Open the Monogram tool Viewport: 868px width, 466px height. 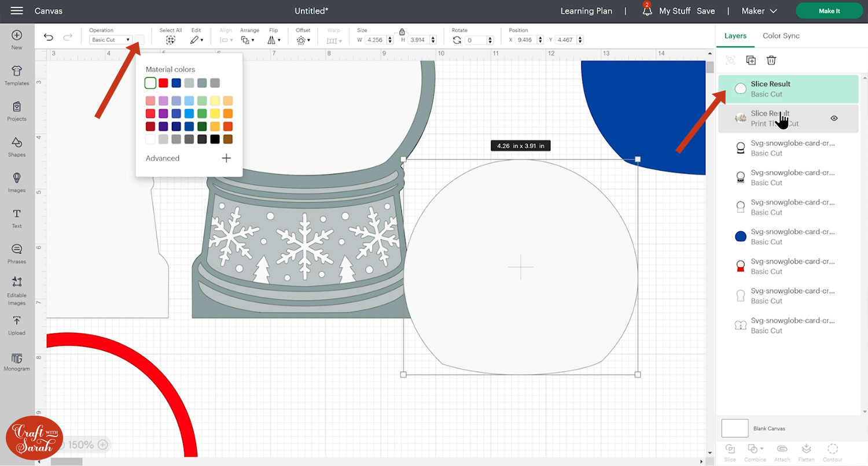(17, 361)
